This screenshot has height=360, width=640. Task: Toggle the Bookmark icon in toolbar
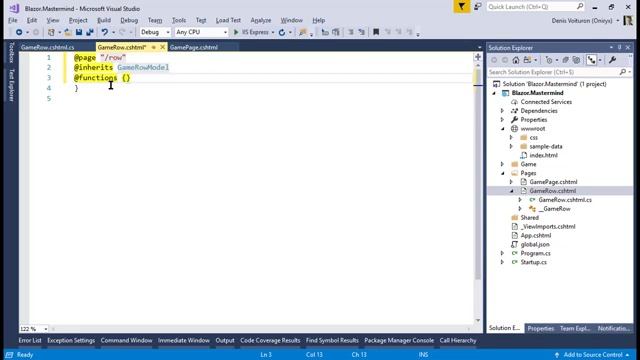(x=376, y=32)
